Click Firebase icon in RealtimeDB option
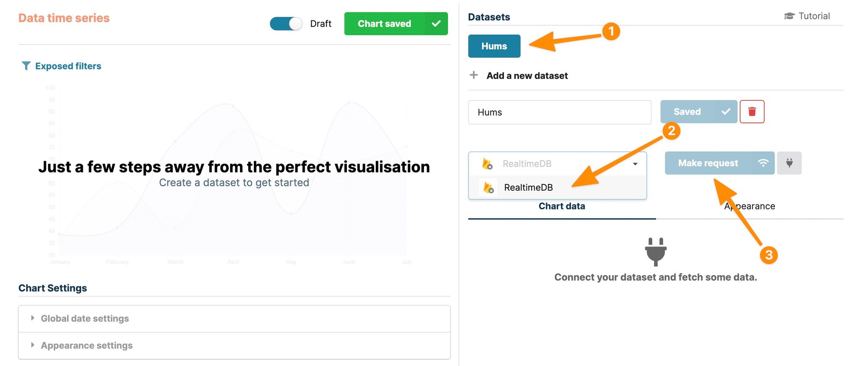Screen dimensions: 868x366 pos(489,188)
